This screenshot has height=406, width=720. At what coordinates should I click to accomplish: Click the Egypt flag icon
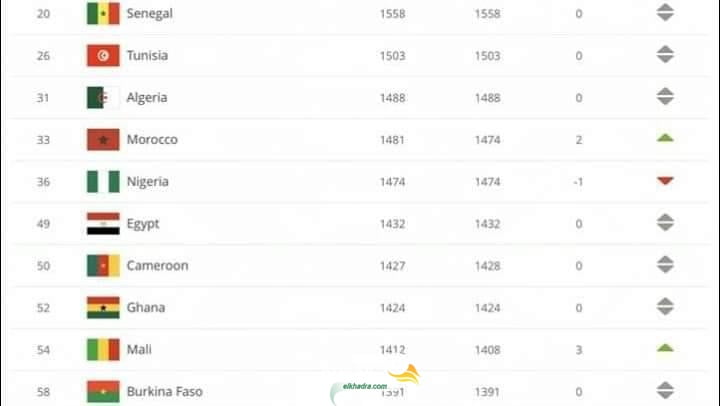click(x=103, y=224)
